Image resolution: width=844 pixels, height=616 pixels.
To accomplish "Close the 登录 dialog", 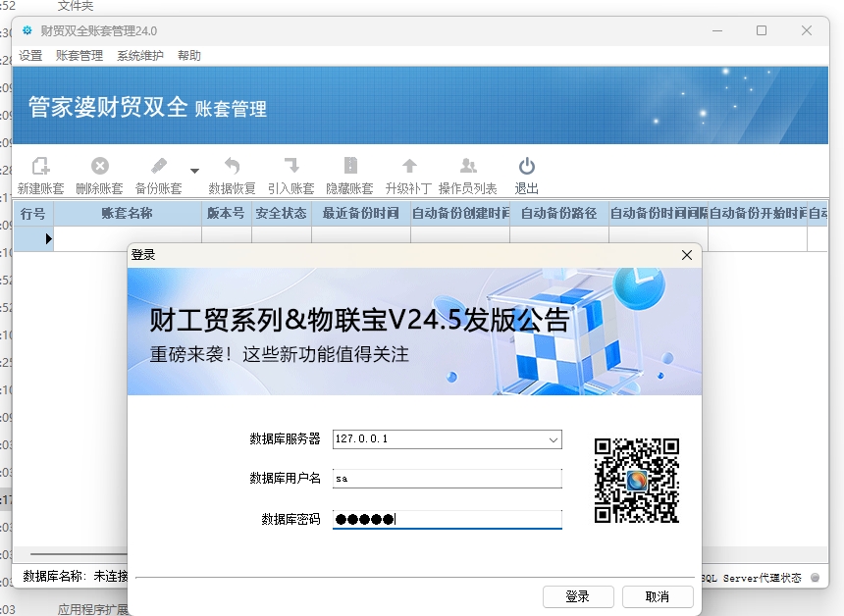I will tap(687, 255).
